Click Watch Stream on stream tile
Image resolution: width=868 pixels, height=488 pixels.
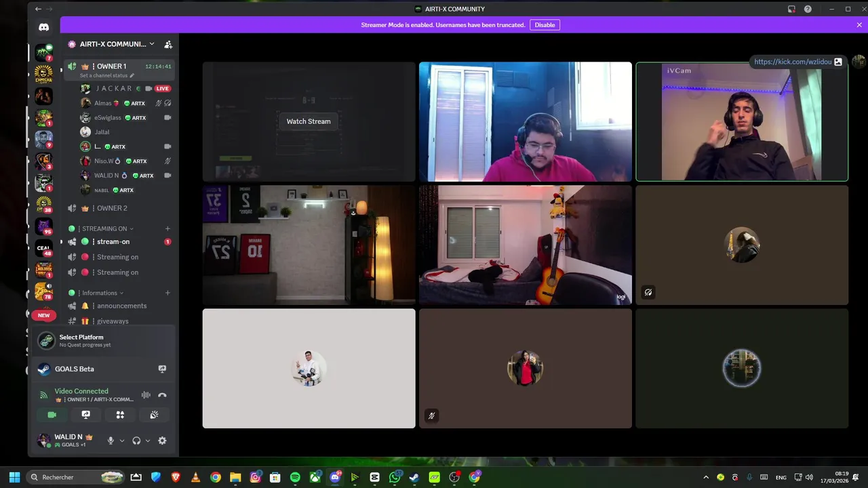309,121
